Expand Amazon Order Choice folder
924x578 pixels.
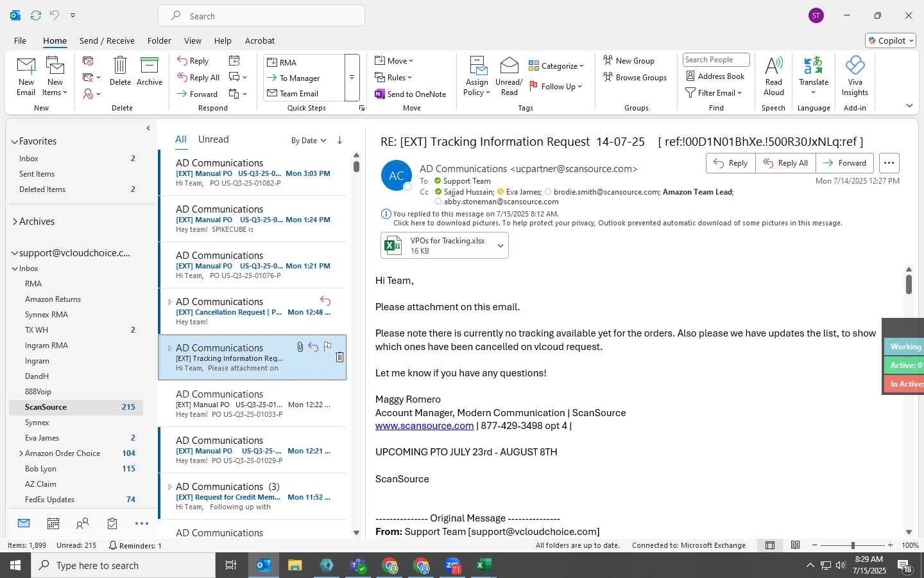coord(21,453)
